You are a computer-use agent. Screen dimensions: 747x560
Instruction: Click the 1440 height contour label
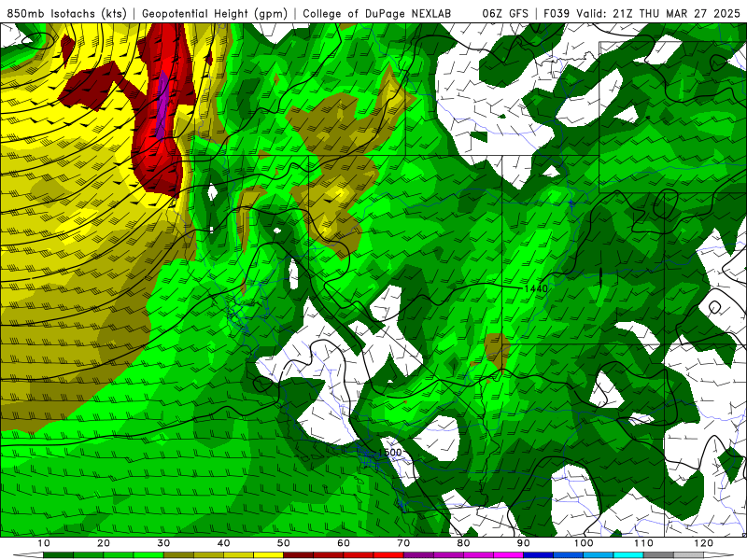pos(535,288)
